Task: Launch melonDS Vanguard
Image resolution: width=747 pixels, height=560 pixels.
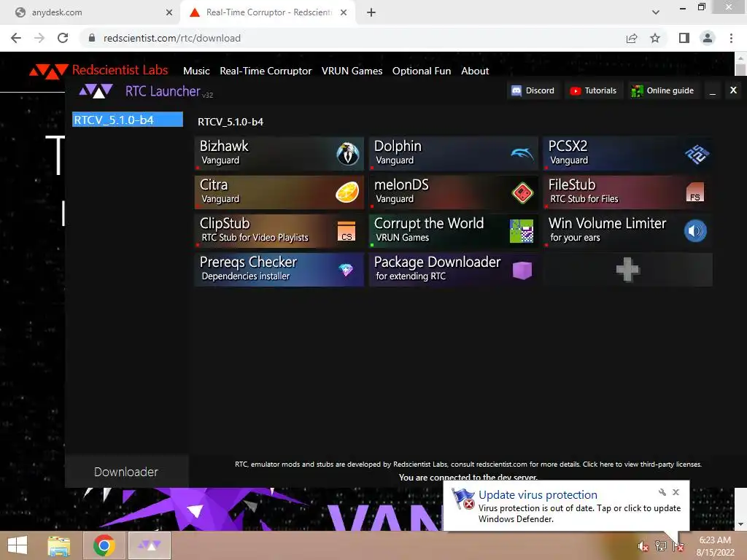Action: [x=454, y=192]
